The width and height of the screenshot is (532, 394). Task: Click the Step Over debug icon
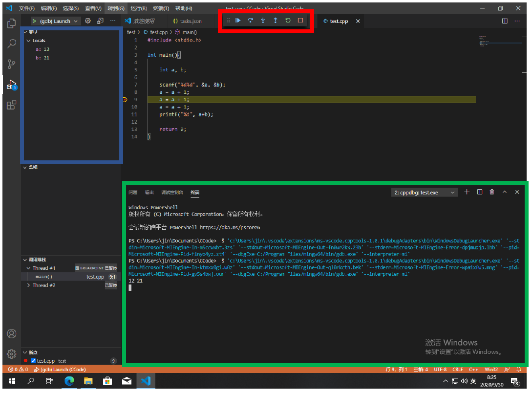click(x=251, y=21)
